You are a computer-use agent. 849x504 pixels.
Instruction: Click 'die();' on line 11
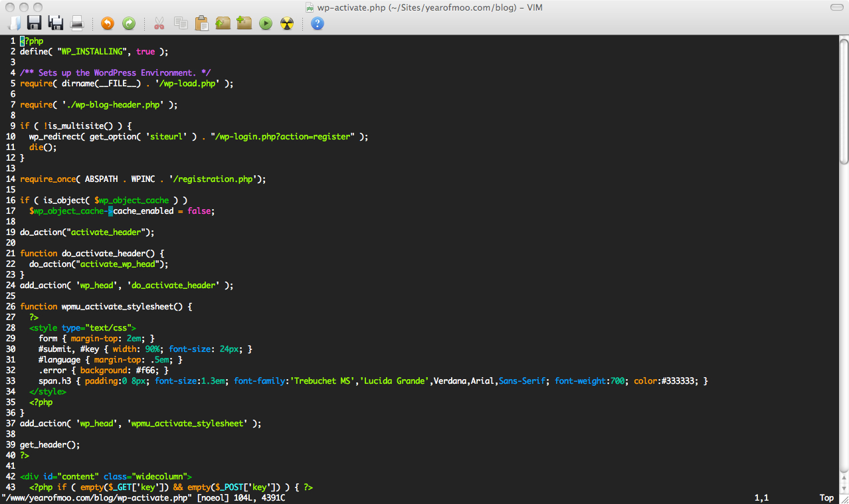point(43,147)
